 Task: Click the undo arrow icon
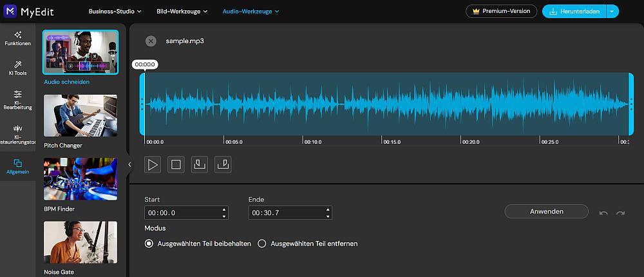(603, 213)
